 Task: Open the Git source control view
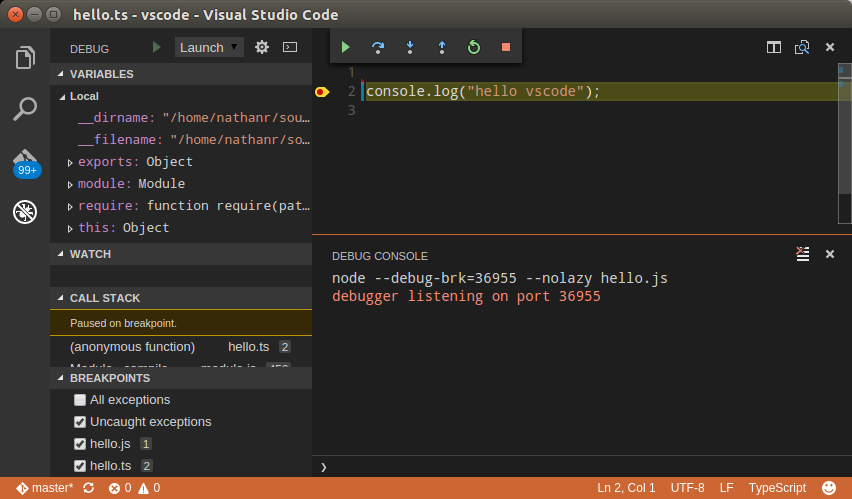point(25,160)
